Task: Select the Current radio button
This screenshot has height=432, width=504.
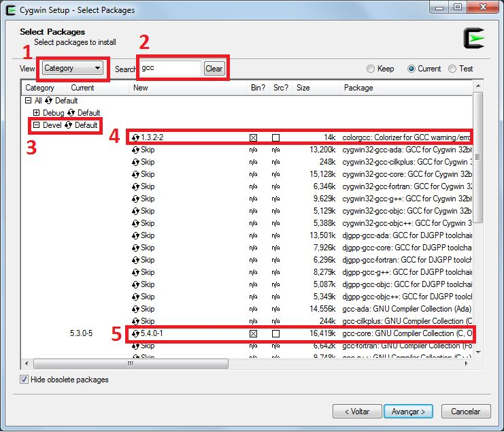Action: tap(411, 69)
